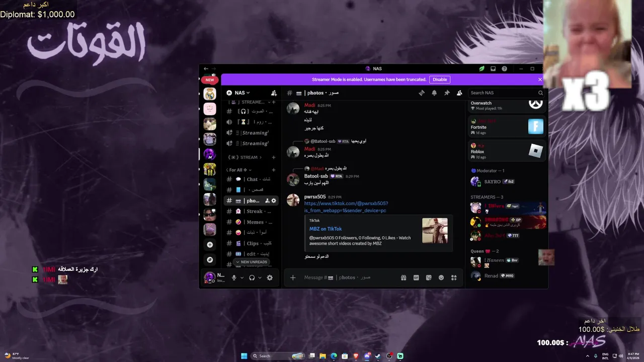
Task: Open the tiktok.com pwrsxb505 link
Action: (x=346, y=207)
